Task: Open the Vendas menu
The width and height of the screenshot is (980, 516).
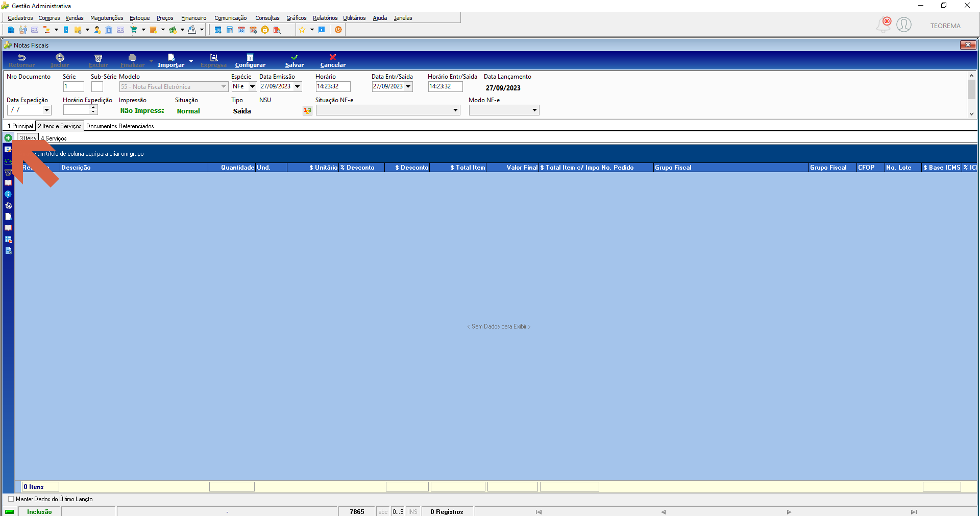Action: coord(75,18)
